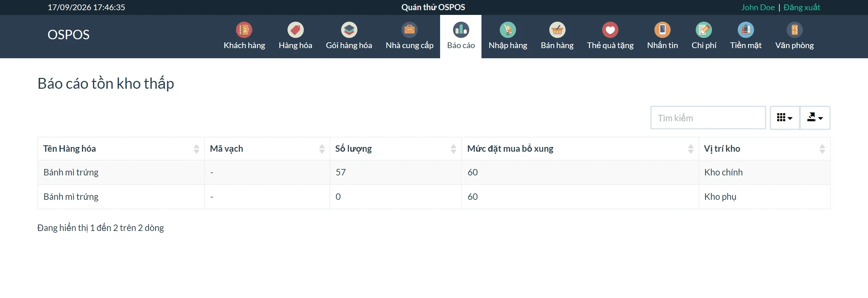Click the Kho phụ location cell
The height and width of the screenshot is (298, 868).
point(764,197)
